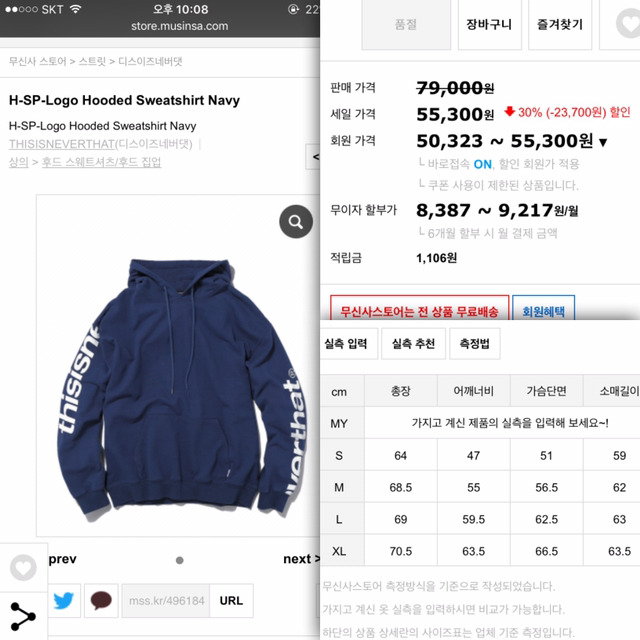This screenshot has width=640, height=640.
Task: Click the Twitter share icon
Action: pyautogui.click(x=64, y=600)
